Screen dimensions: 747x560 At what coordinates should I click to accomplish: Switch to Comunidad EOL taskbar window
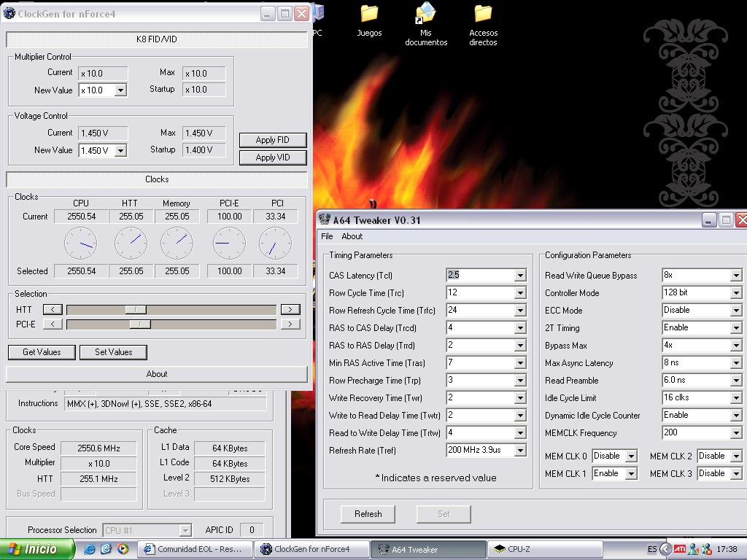click(x=194, y=549)
